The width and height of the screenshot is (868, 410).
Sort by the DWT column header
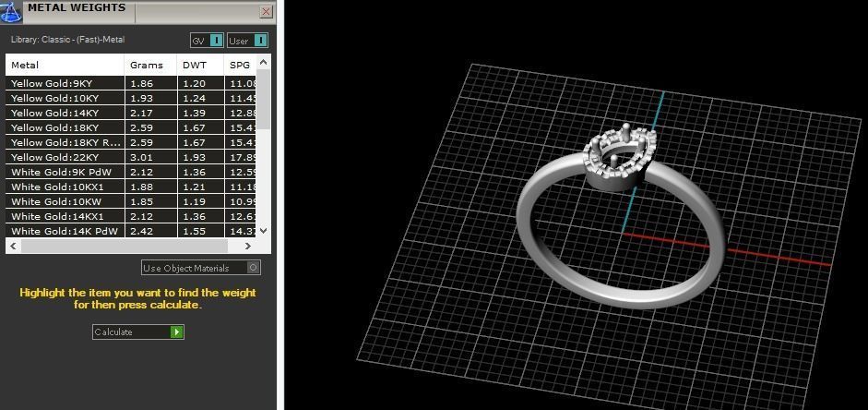point(200,65)
